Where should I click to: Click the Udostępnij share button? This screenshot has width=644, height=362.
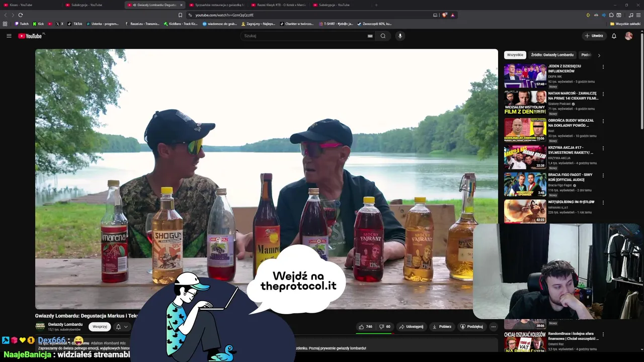(411, 327)
